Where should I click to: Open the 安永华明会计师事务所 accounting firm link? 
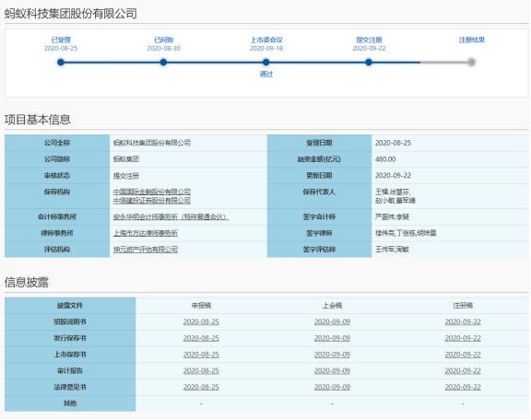(x=171, y=217)
